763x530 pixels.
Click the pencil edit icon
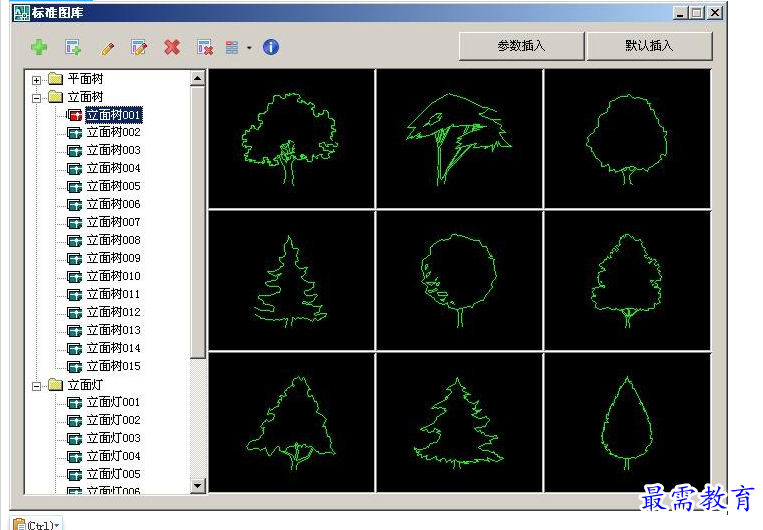coord(108,48)
